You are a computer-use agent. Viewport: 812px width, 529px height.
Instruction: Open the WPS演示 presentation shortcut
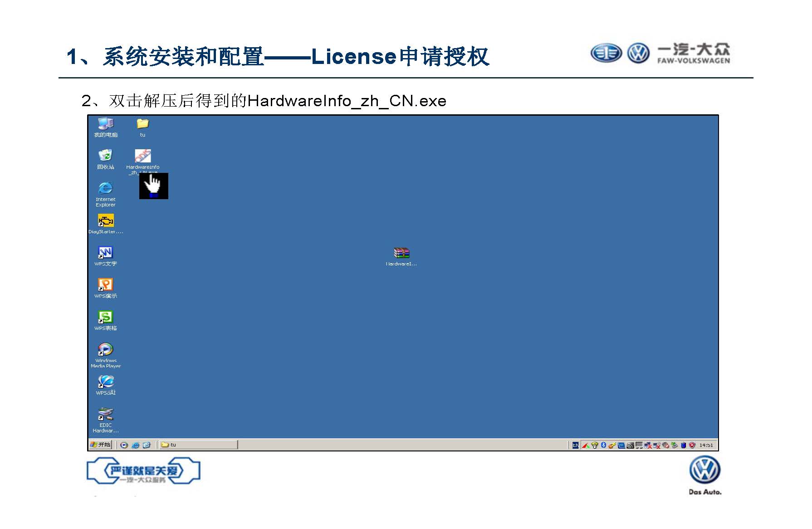(106, 285)
